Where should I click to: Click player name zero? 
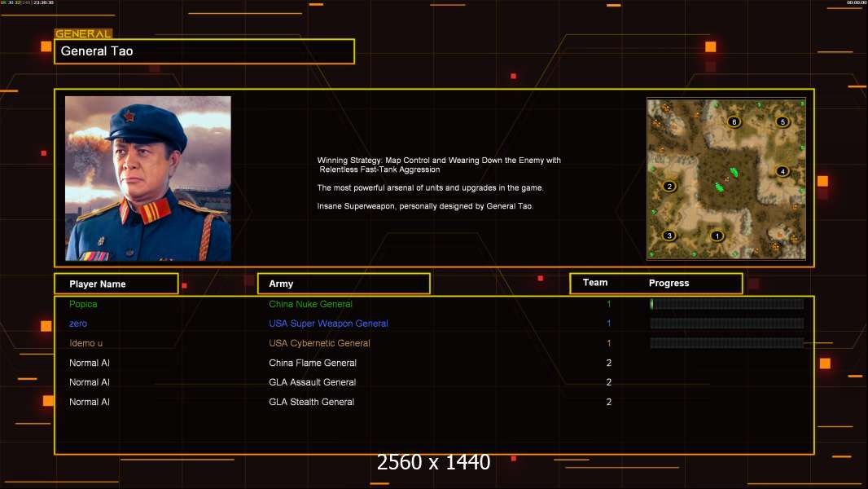78,324
